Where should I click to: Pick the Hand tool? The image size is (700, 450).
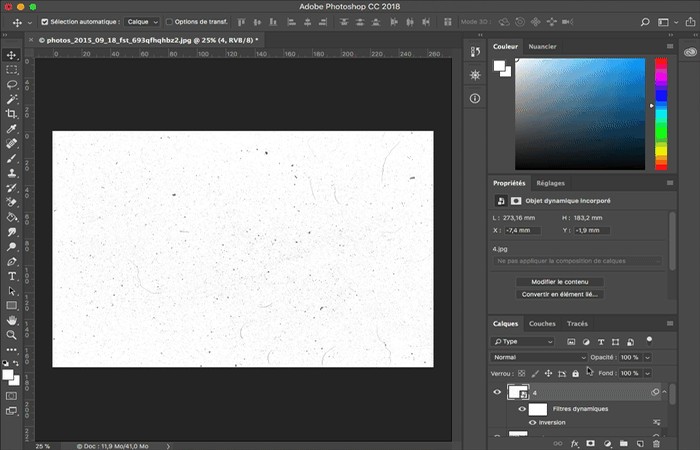tap(12, 320)
